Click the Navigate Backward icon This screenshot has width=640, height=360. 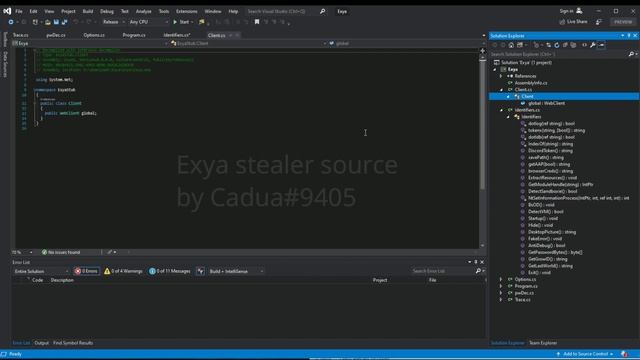[11, 22]
